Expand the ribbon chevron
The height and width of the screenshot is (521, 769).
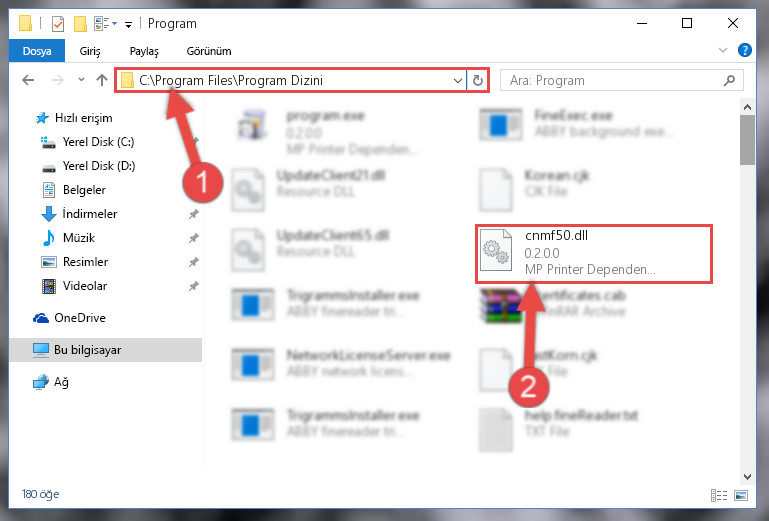pyautogui.click(x=723, y=50)
